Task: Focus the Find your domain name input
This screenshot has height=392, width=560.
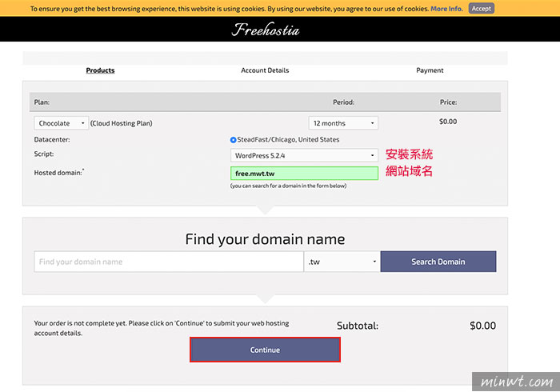Action: (169, 262)
